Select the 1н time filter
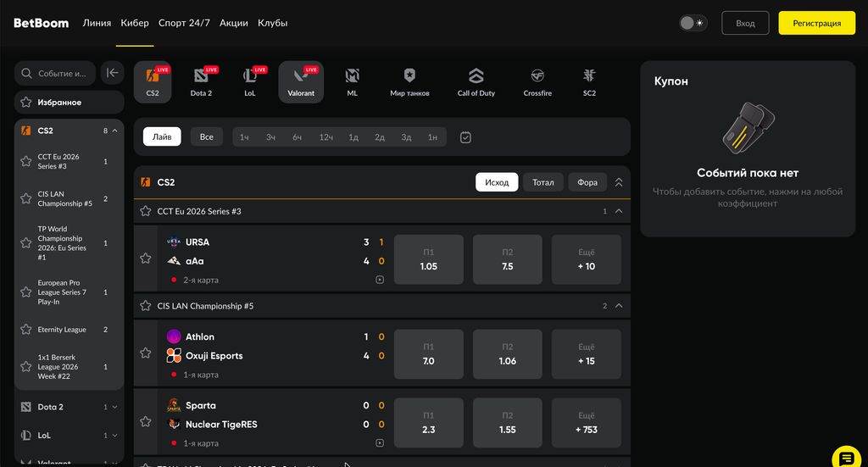Screen dimensions: 868x467 pos(432,137)
